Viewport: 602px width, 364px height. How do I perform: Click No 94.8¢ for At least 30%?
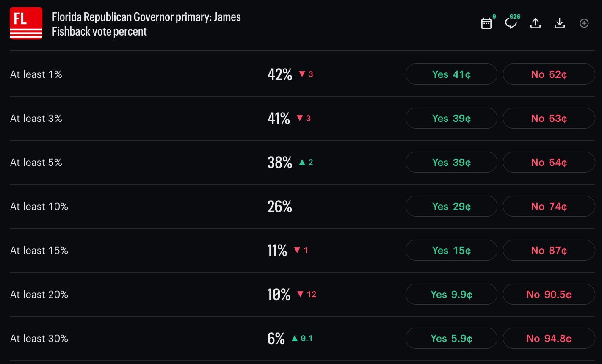click(549, 338)
